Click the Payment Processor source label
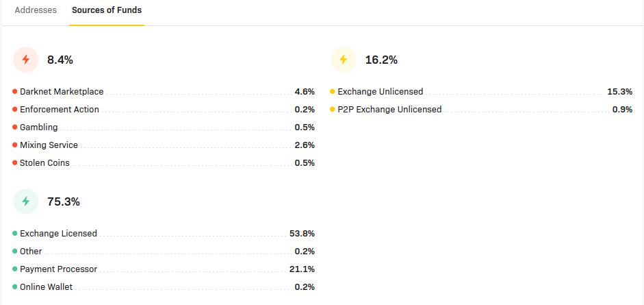This screenshot has width=644, height=305. (x=58, y=269)
